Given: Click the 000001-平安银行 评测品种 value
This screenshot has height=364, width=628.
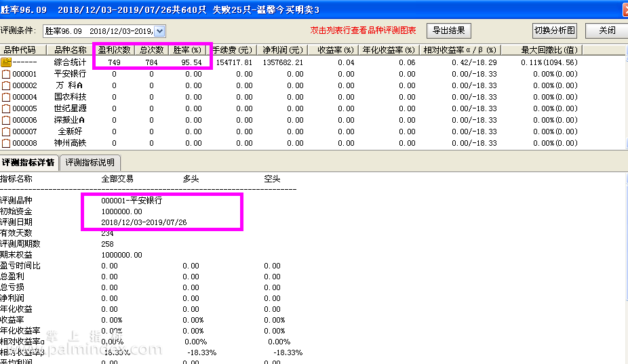Looking at the screenshot, I should coord(132,201).
